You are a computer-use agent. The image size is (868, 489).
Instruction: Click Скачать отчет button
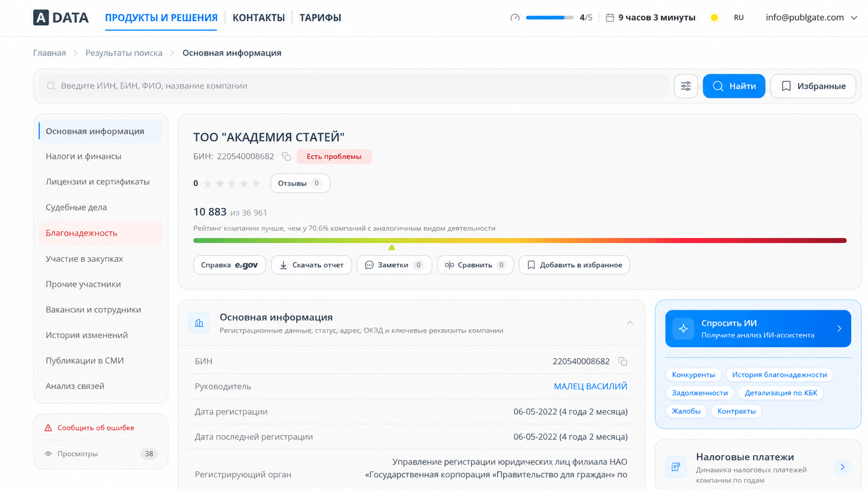point(311,265)
